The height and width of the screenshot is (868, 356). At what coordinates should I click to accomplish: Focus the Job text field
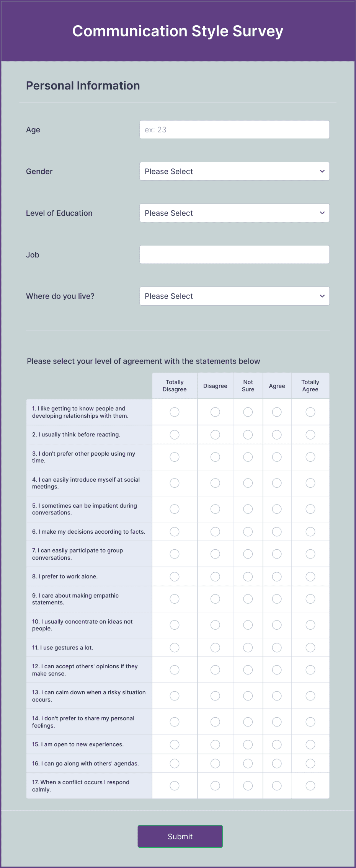[234, 254]
